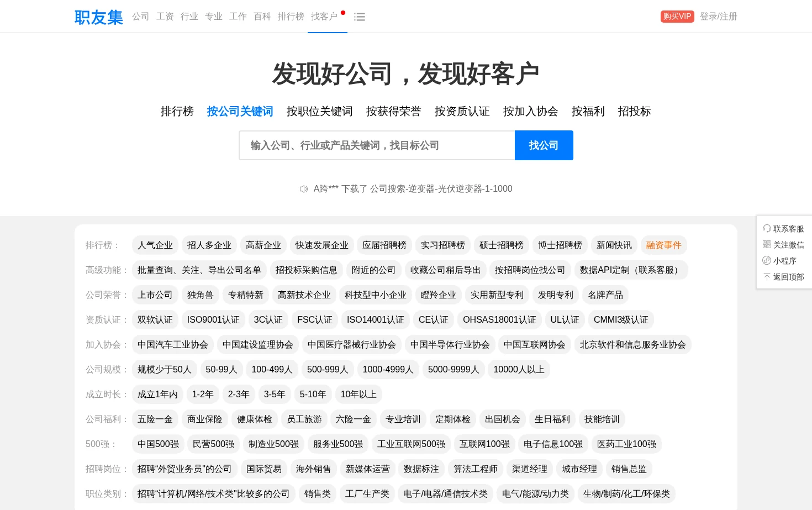
Task: Open 关注微信 QR code entry
Action: pos(783,245)
